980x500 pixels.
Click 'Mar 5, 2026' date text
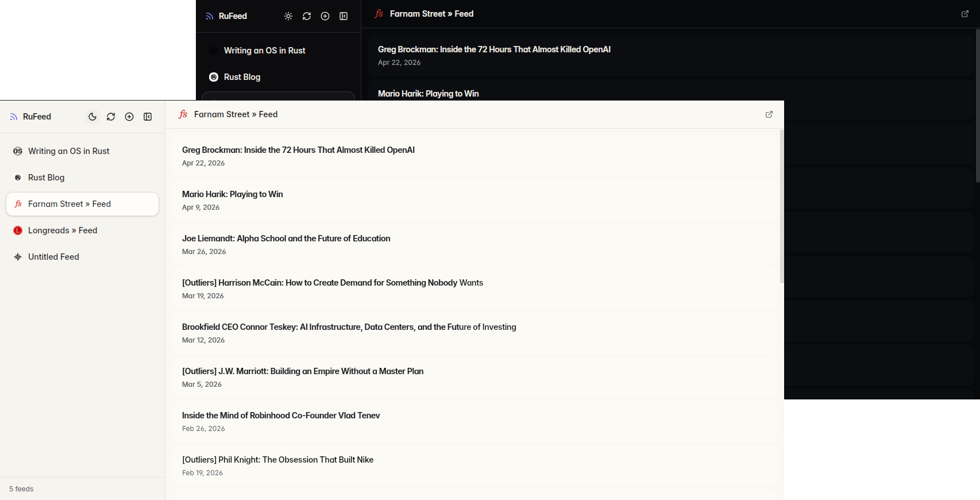pos(202,384)
